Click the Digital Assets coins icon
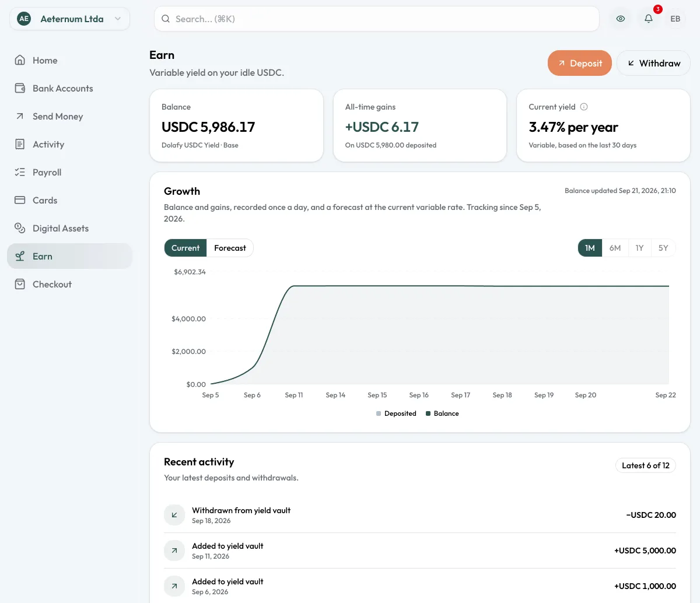 20,228
